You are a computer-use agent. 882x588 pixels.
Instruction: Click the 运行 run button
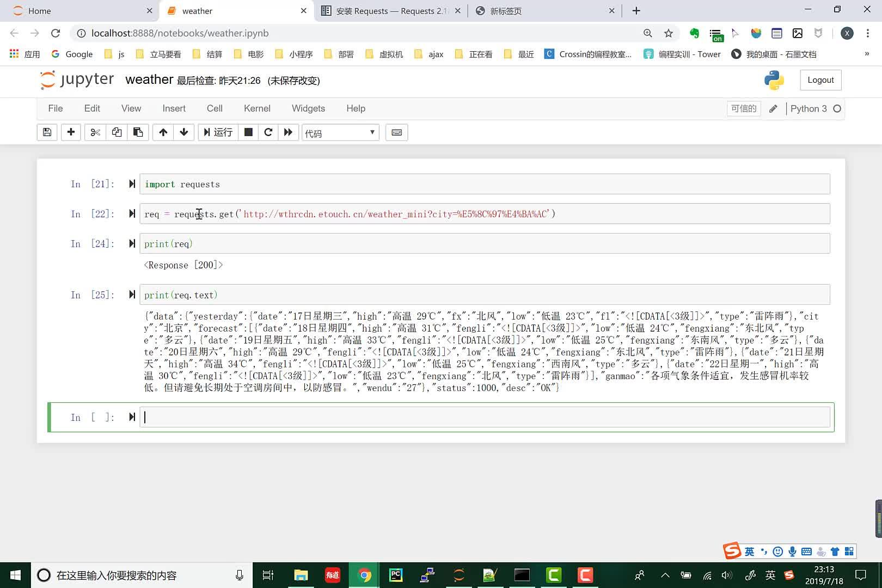tap(218, 132)
